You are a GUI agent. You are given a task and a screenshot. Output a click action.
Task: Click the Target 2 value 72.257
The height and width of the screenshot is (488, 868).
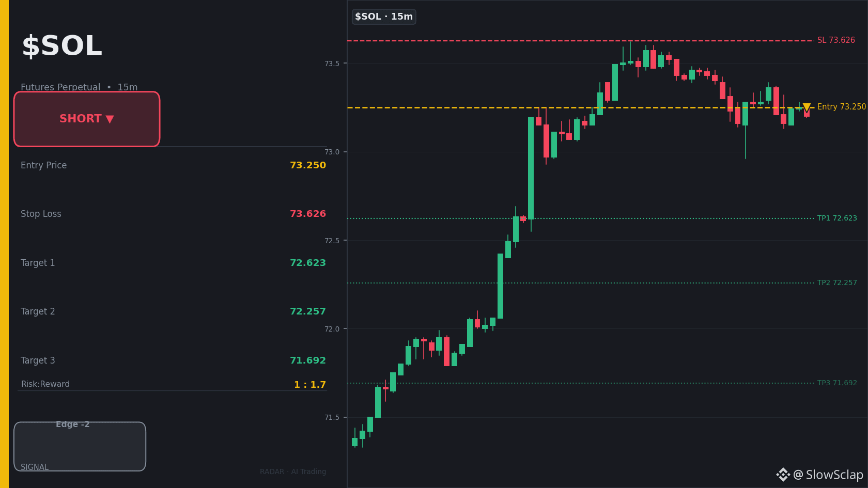308,311
